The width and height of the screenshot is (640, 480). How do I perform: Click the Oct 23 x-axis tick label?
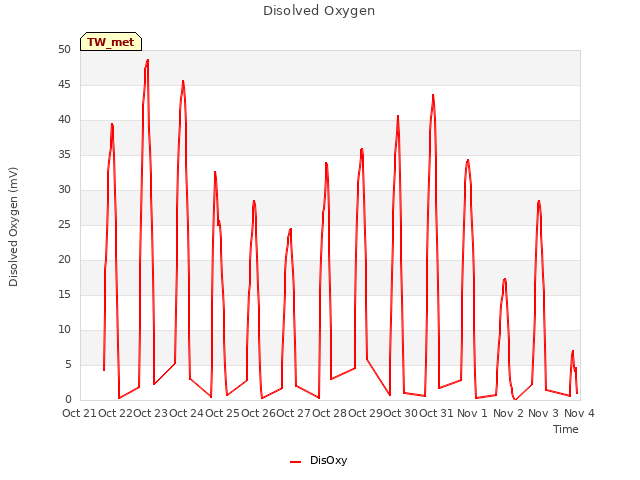[151, 413]
